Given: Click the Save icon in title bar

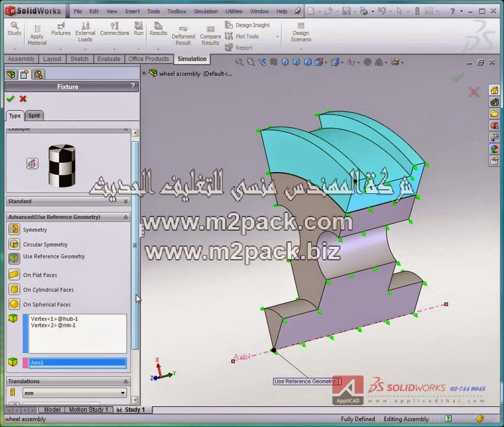Looking at the screenshot, I should click(346, 11).
